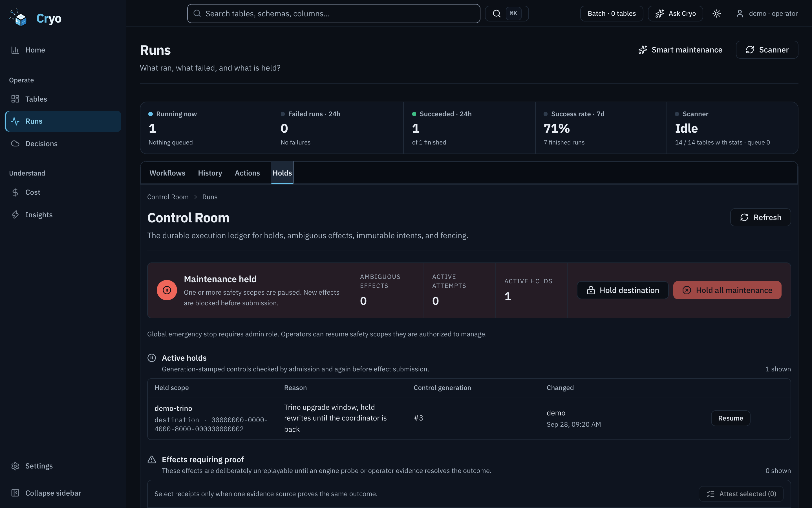Click Attest selected (0) button
812x508 pixels.
(x=741, y=494)
